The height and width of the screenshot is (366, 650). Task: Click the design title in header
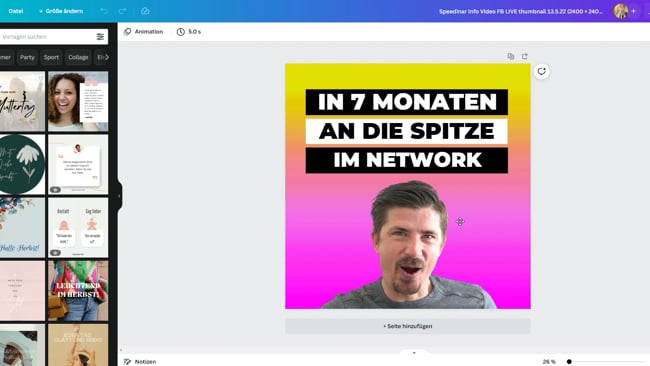[521, 12]
